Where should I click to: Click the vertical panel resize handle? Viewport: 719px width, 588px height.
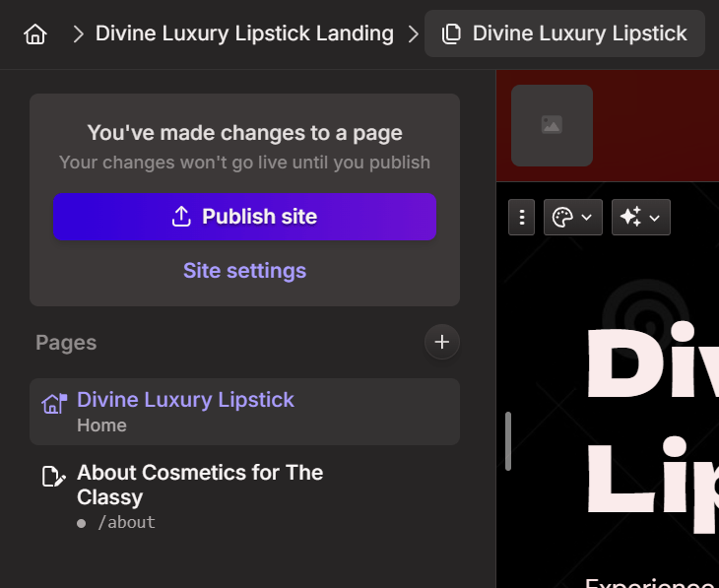[508, 440]
